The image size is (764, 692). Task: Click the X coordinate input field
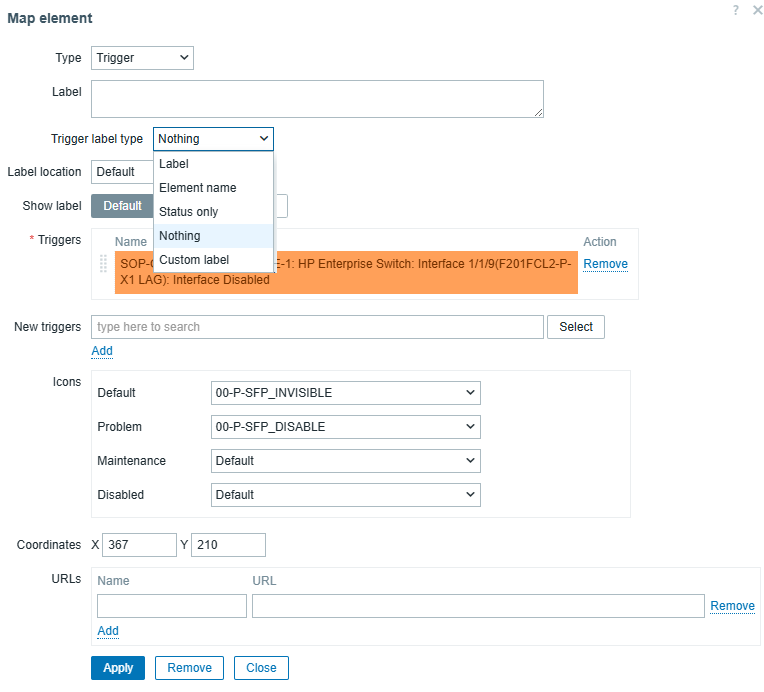coord(140,545)
